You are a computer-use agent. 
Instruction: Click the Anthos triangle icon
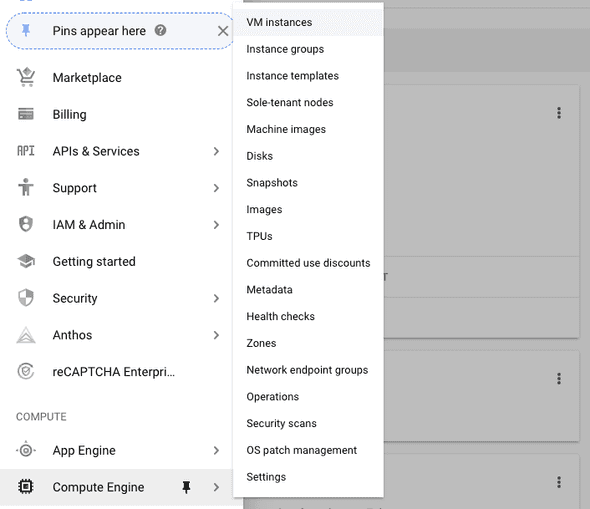pos(26,334)
